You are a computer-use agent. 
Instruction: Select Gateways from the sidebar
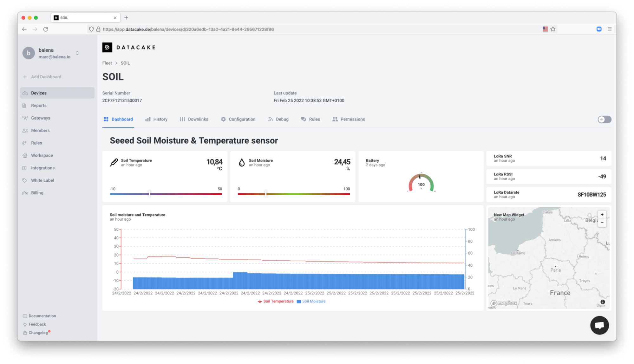click(41, 118)
